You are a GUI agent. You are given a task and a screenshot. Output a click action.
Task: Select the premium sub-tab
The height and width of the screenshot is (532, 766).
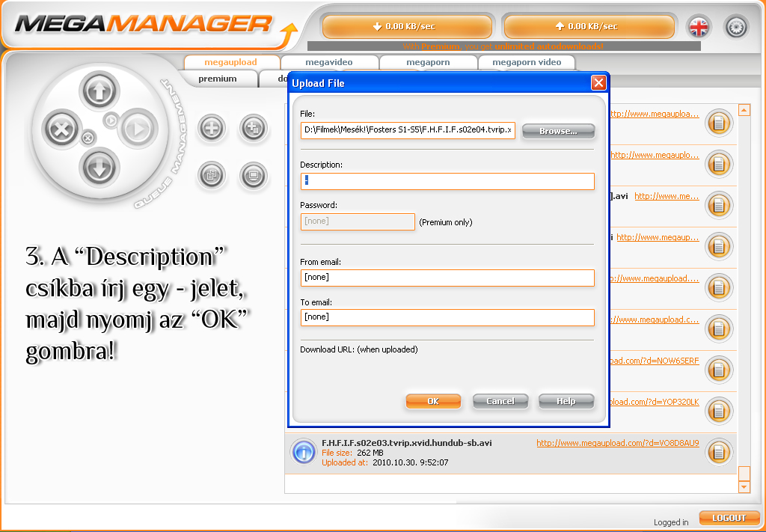click(x=218, y=79)
